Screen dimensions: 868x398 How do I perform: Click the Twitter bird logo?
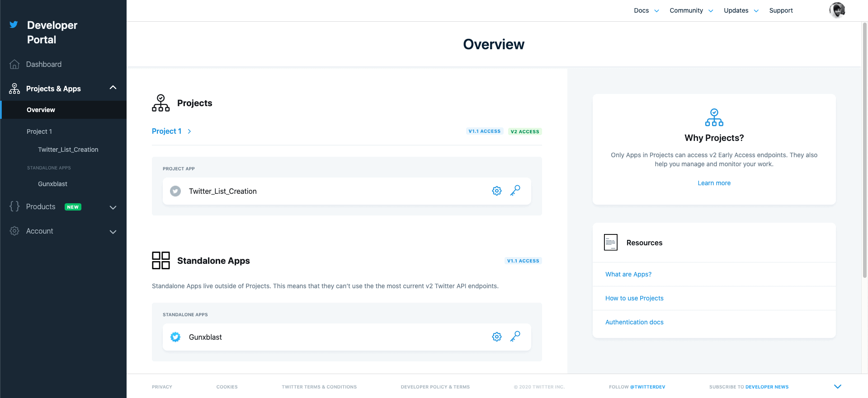(x=14, y=24)
